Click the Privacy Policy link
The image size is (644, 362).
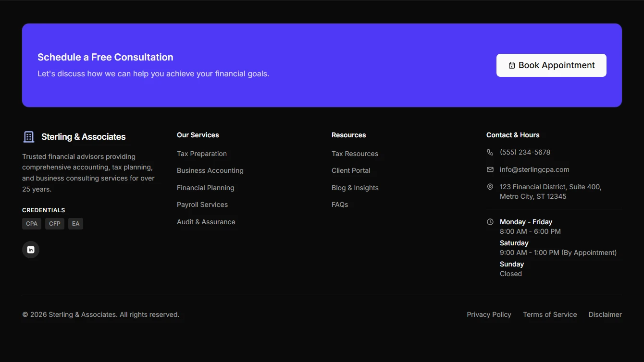point(489,314)
